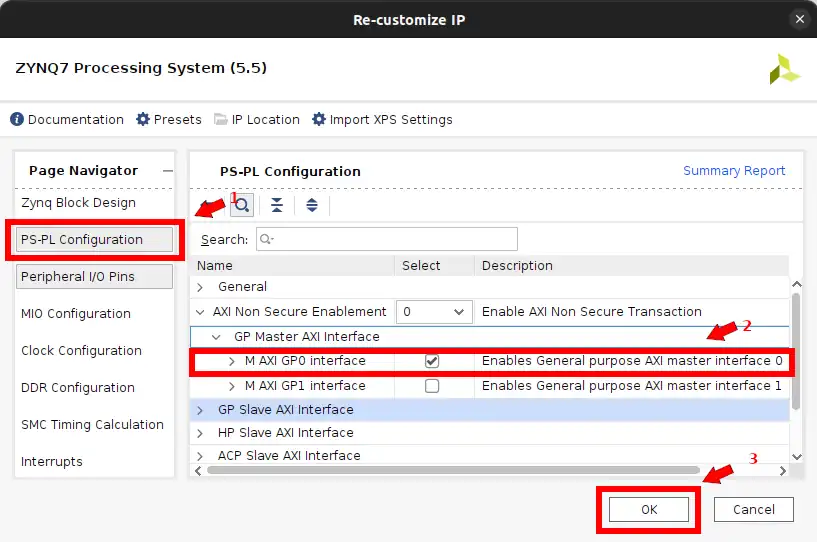Click inside the Search input field
Viewport: 817px width, 542px height.
pos(387,239)
